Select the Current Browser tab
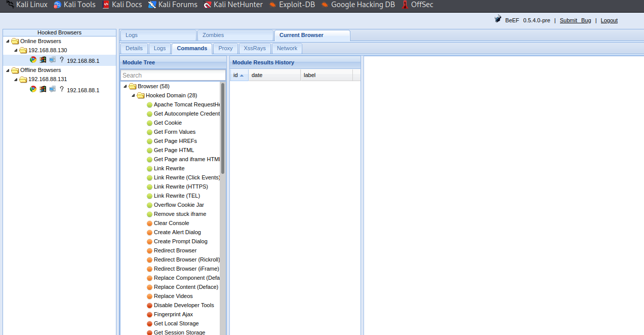Screen dimensions: 644x335 click(312, 35)
